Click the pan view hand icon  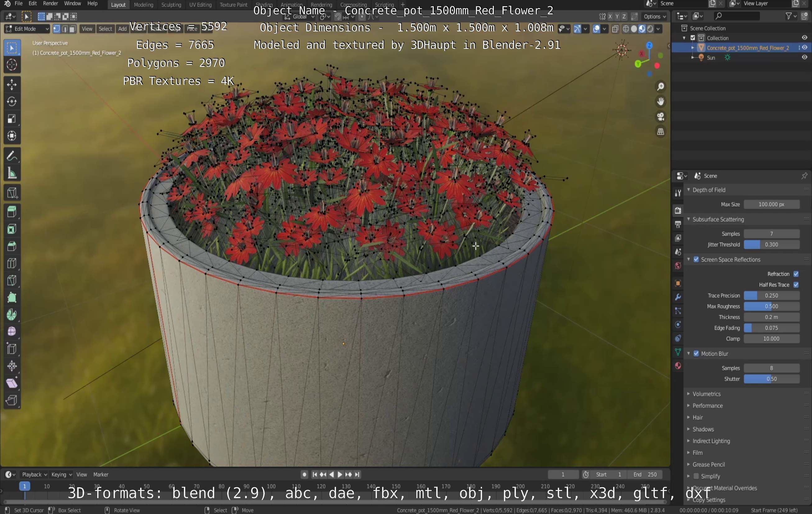[x=661, y=102]
